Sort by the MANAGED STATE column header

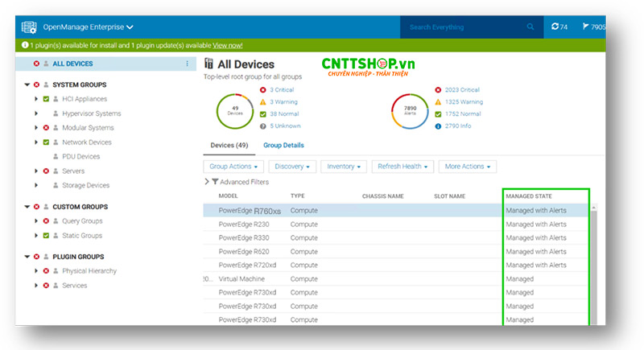pyautogui.click(x=529, y=196)
